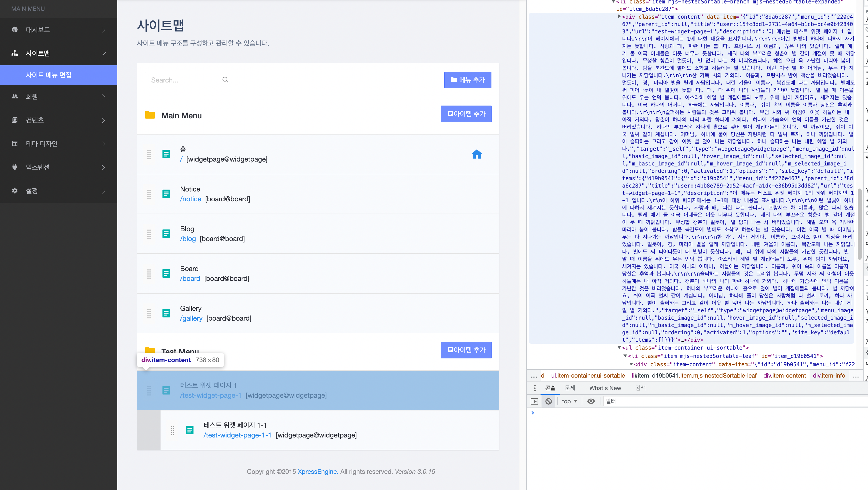Viewport: 868px width, 490px height.
Task: Click the 대시보드 dashboard gauge icon
Action: (x=14, y=30)
